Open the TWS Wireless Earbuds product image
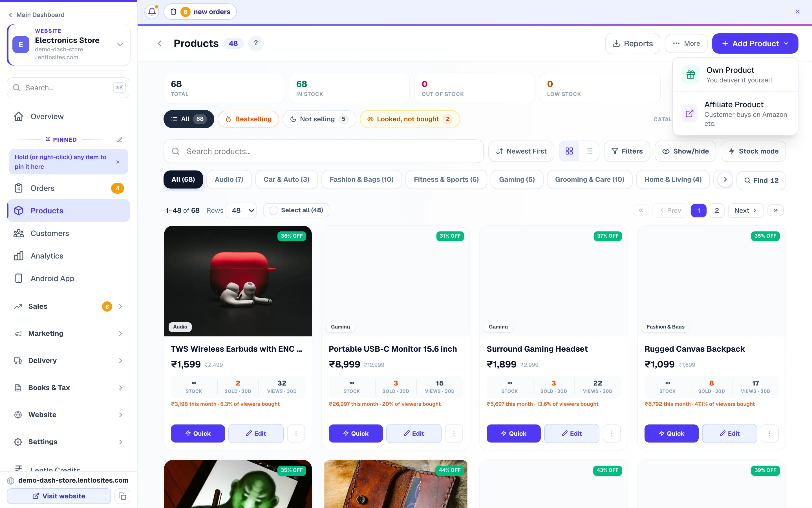812x508 pixels. (x=238, y=281)
